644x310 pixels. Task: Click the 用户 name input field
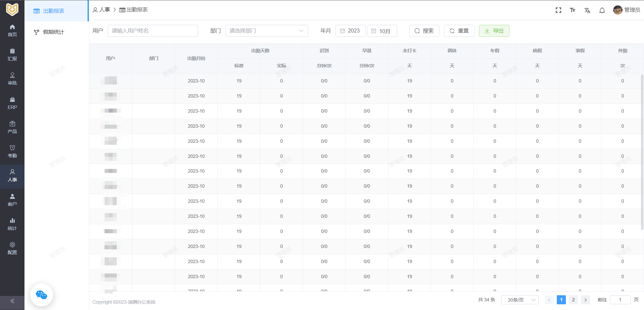153,31
